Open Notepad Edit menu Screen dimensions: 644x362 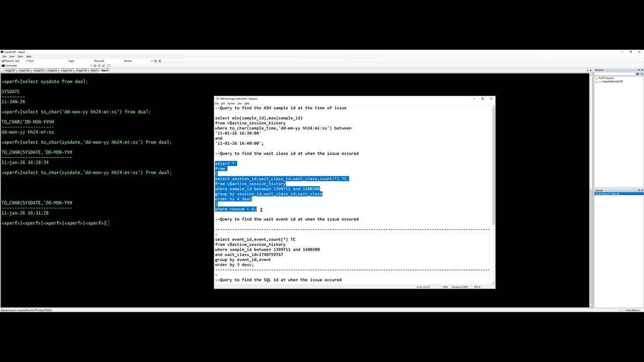pyautogui.click(x=223, y=104)
